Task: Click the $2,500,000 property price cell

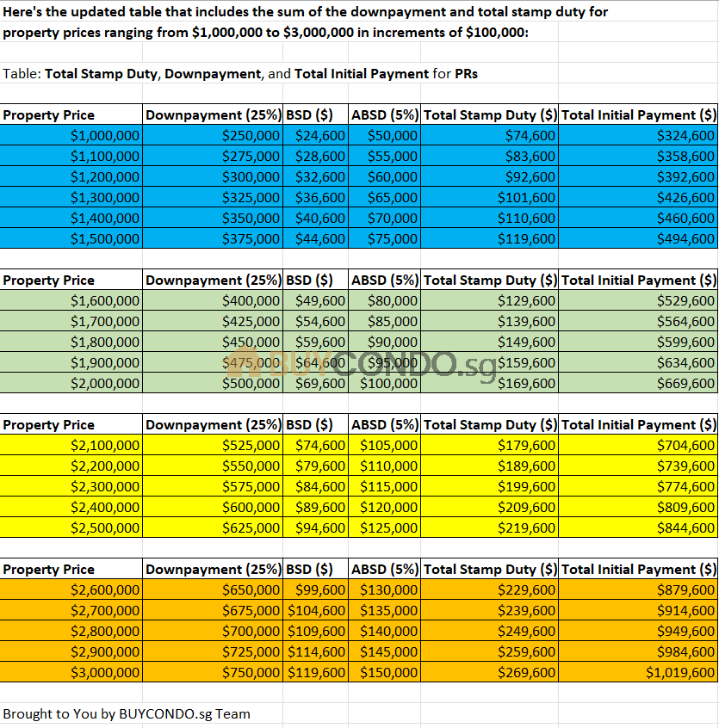Action: pyautogui.click(x=71, y=527)
